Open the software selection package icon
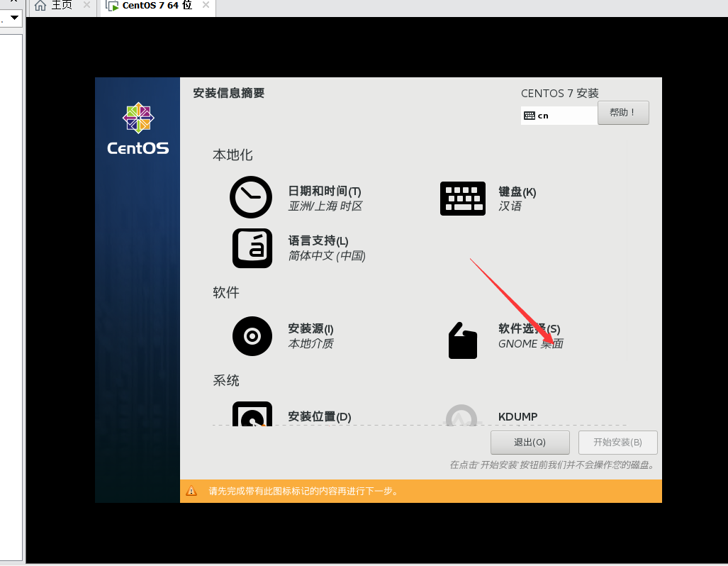The height and width of the screenshot is (566, 728). pyautogui.click(x=462, y=340)
